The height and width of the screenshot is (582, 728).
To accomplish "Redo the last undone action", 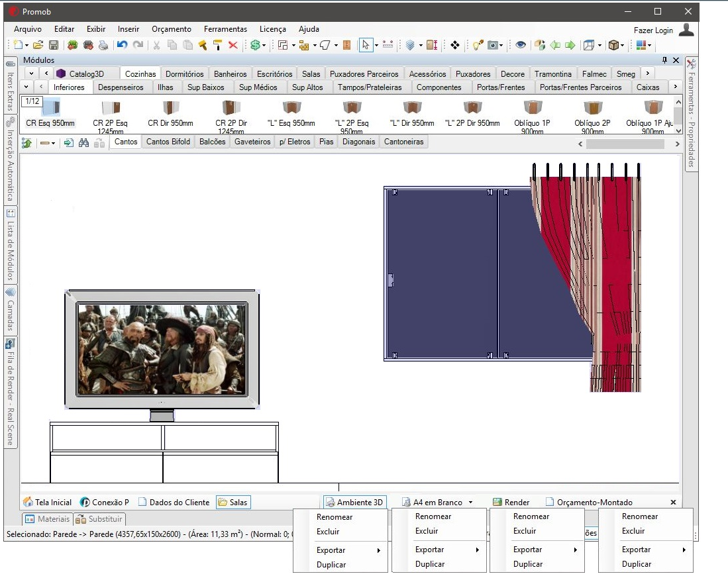I will pyautogui.click(x=138, y=45).
